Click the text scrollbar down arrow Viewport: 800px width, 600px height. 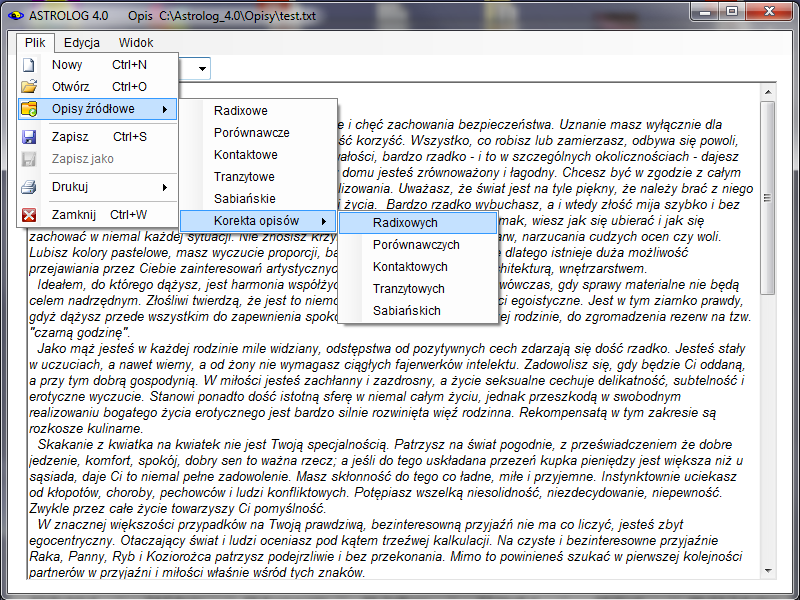768,571
